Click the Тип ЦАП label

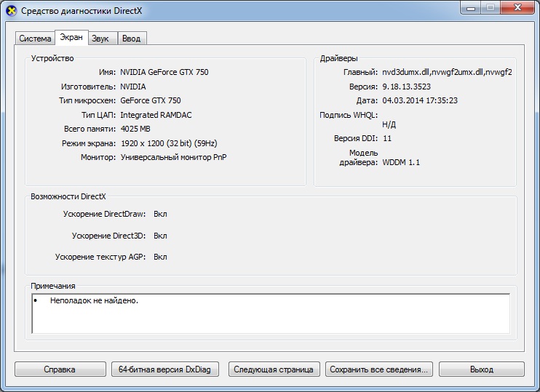pos(98,115)
